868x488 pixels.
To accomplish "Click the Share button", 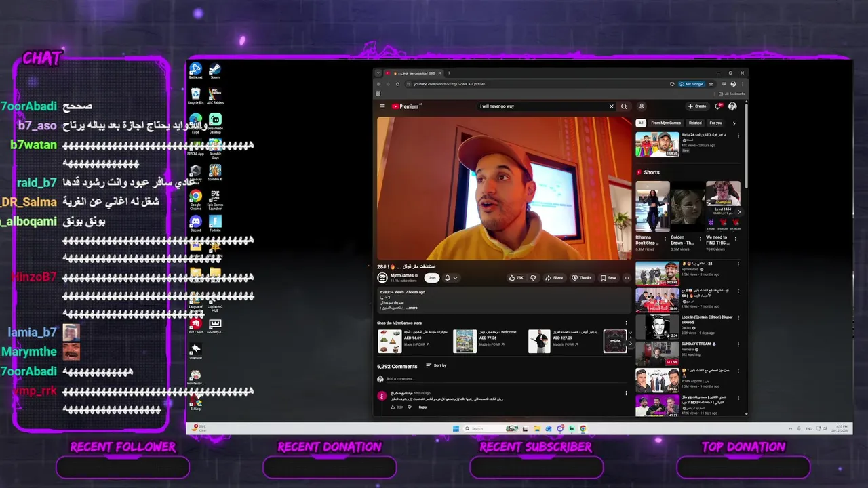I will click(x=554, y=278).
